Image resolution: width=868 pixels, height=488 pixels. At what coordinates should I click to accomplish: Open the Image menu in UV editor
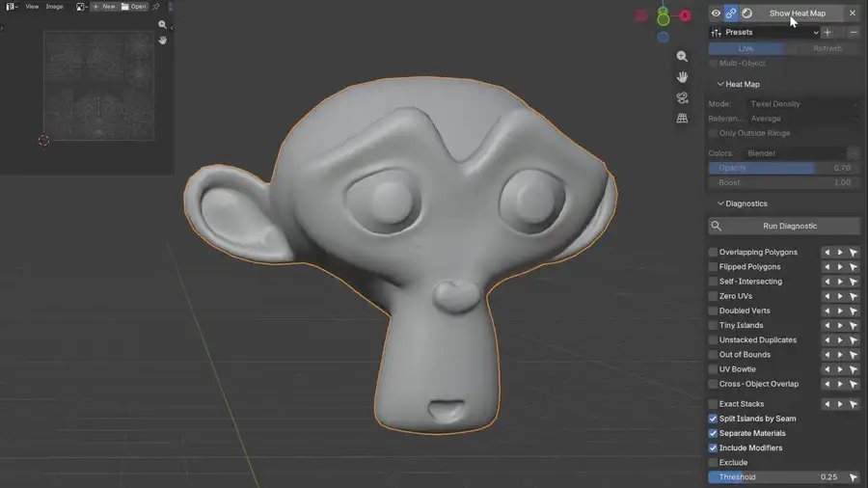pos(54,7)
